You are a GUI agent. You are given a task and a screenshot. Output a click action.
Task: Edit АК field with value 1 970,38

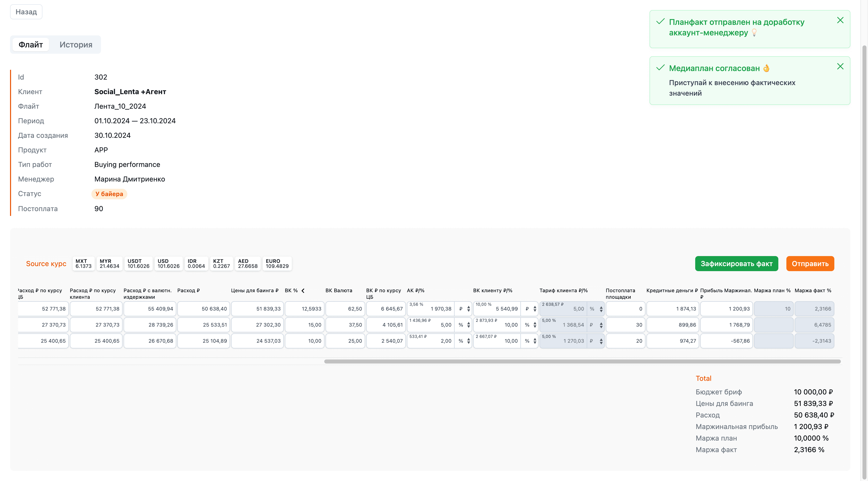[431, 309]
